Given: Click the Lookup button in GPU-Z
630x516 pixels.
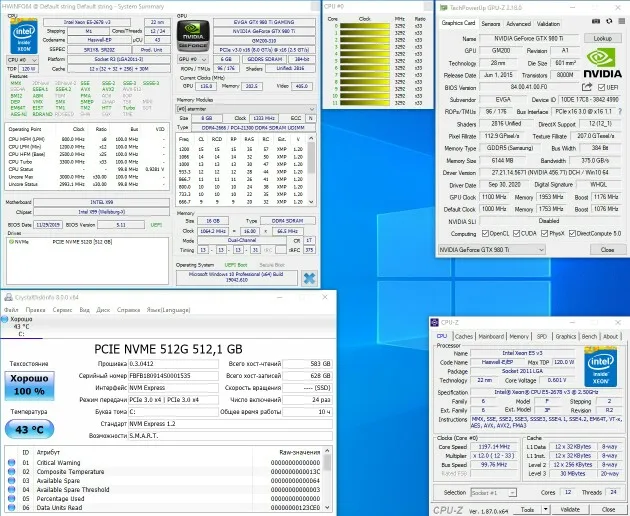Looking at the screenshot, I should point(602,38).
